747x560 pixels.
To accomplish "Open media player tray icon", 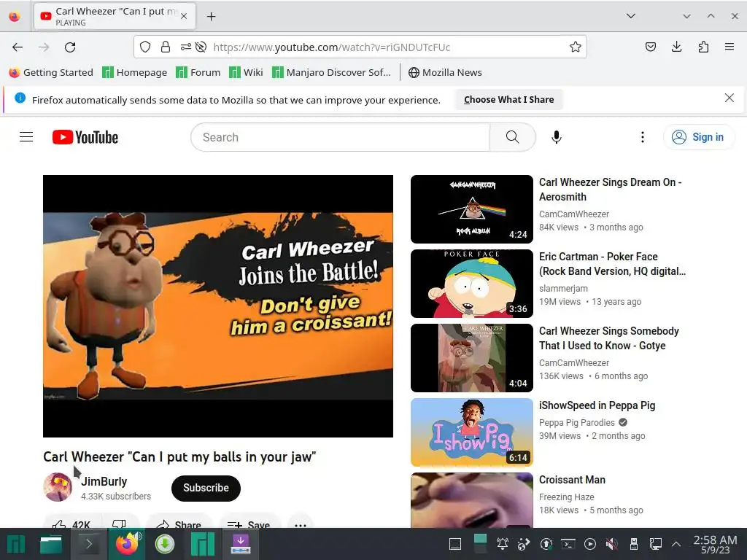I will click(589, 544).
